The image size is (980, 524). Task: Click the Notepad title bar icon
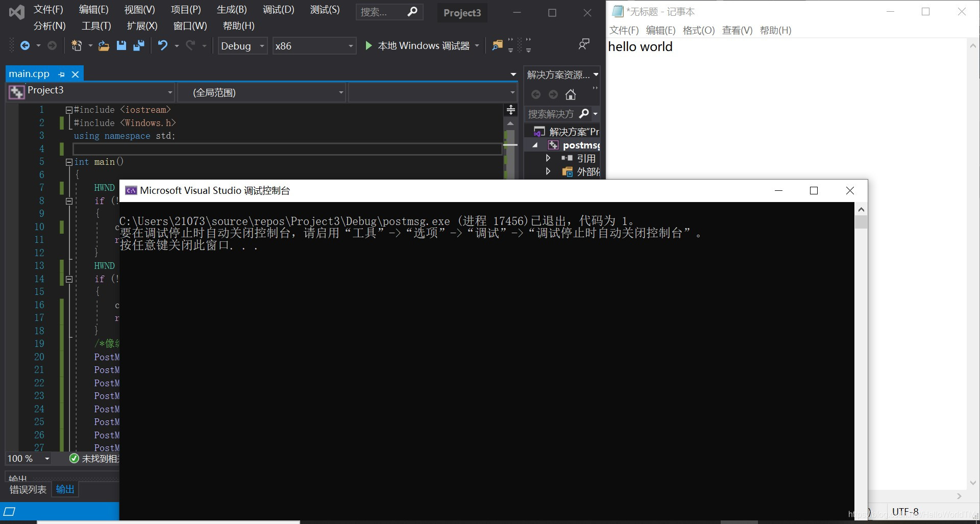(618, 11)
